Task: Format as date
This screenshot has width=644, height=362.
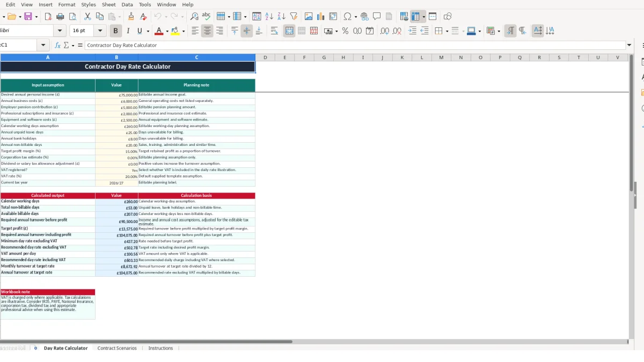Action: [x=370, y=31]
